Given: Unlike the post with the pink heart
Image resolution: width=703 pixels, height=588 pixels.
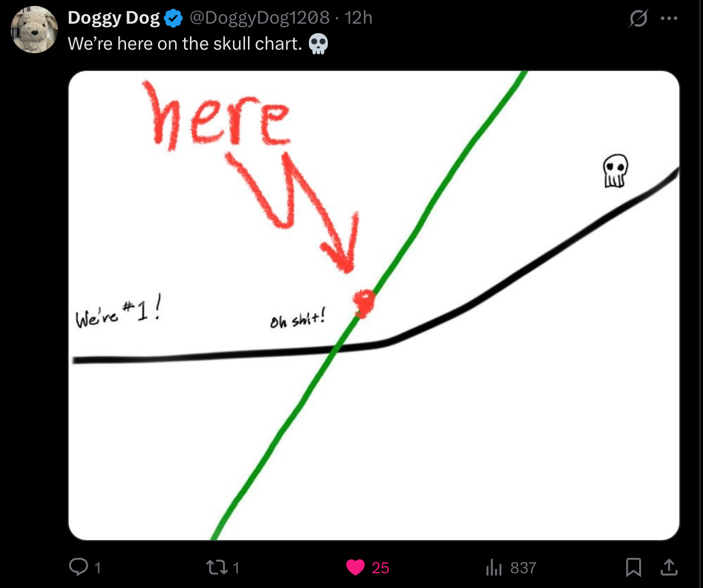Looking at the screenshot, I should coord(355,567).
